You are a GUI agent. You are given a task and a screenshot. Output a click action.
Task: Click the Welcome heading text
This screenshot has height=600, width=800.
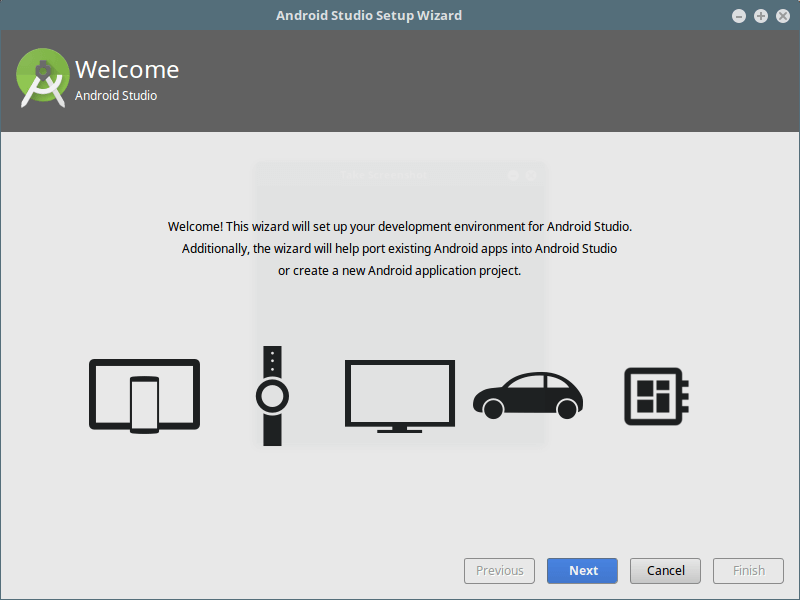pos(127,70)
